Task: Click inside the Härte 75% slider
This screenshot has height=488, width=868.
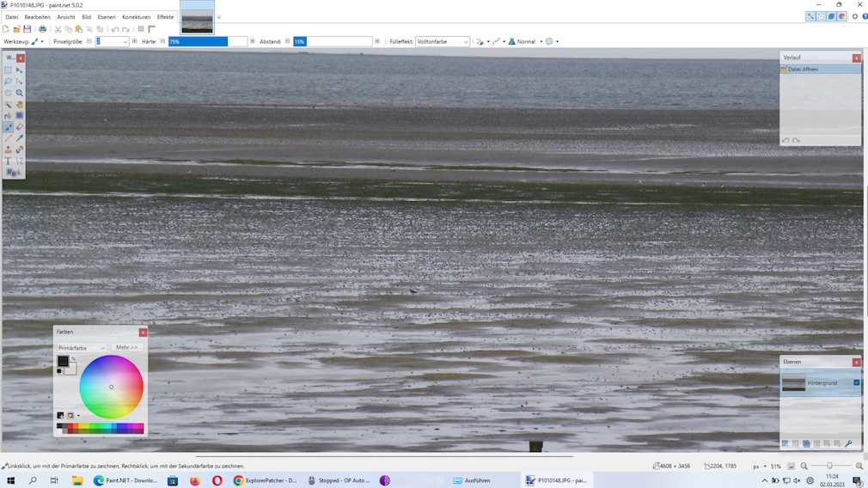Action: [206, 41]
